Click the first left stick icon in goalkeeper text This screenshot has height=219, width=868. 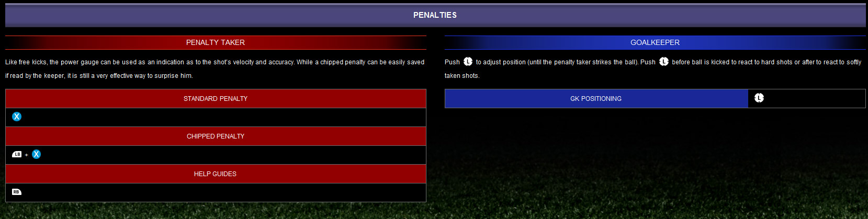(x=468, y=62)
